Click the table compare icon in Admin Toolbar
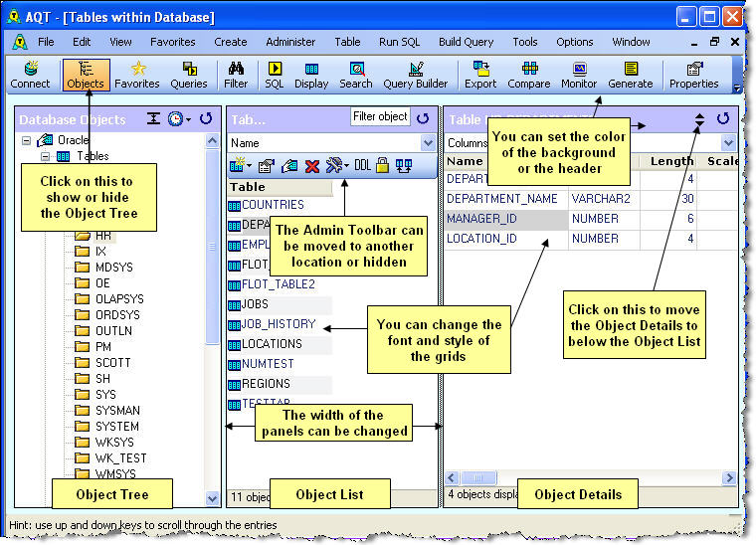 [404, 166]
